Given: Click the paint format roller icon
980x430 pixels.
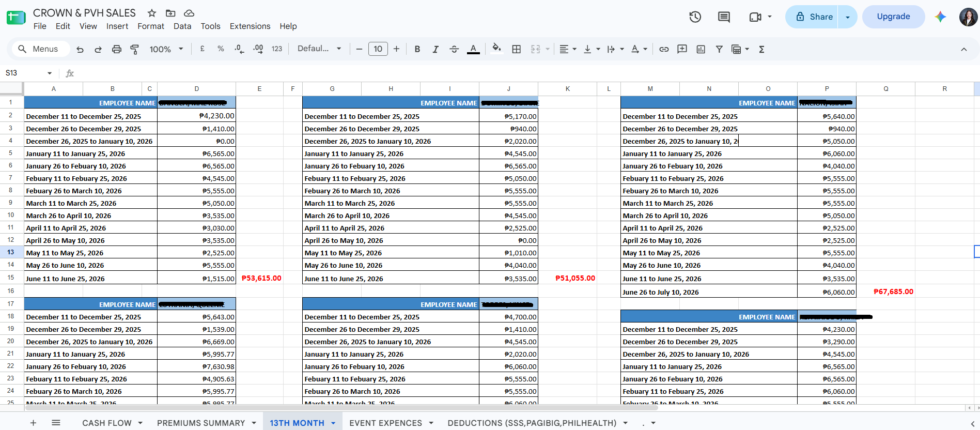Looking at the screenshot, I should pos(134,49).
